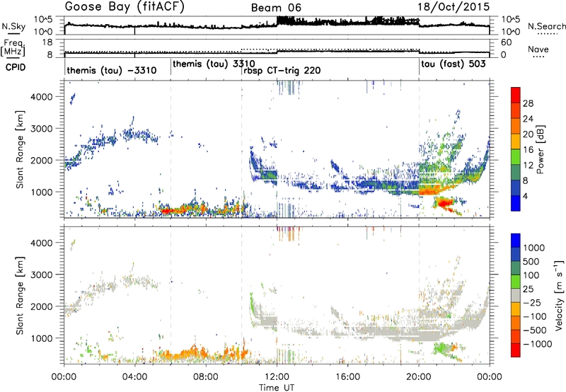Screen dimensions: 566x392
Task: Pick the yellow segment of the power colorbar
Action: [x=516, y=142]
